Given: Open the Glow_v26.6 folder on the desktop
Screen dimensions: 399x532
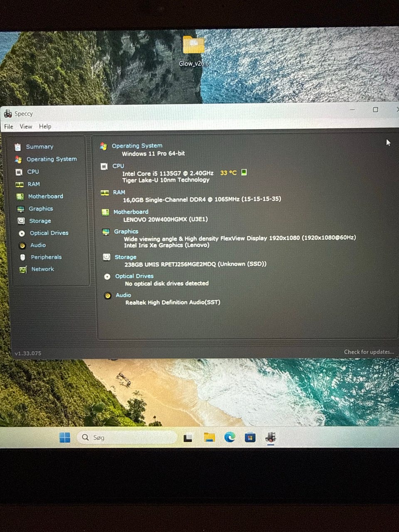Looking at the screenshot, I should tap(194, 52).
